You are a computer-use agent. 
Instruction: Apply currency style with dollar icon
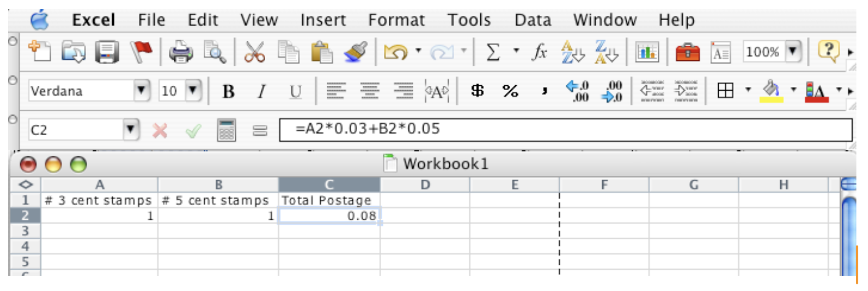point(478,91)
